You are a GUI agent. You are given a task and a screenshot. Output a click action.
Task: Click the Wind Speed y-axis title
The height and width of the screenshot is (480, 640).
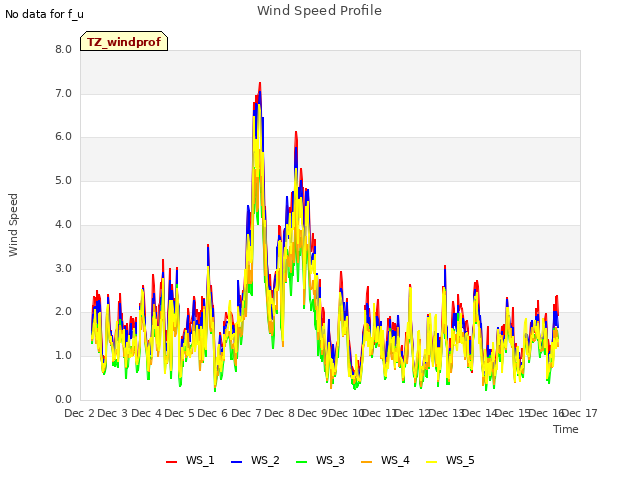(x=13, y=225)
